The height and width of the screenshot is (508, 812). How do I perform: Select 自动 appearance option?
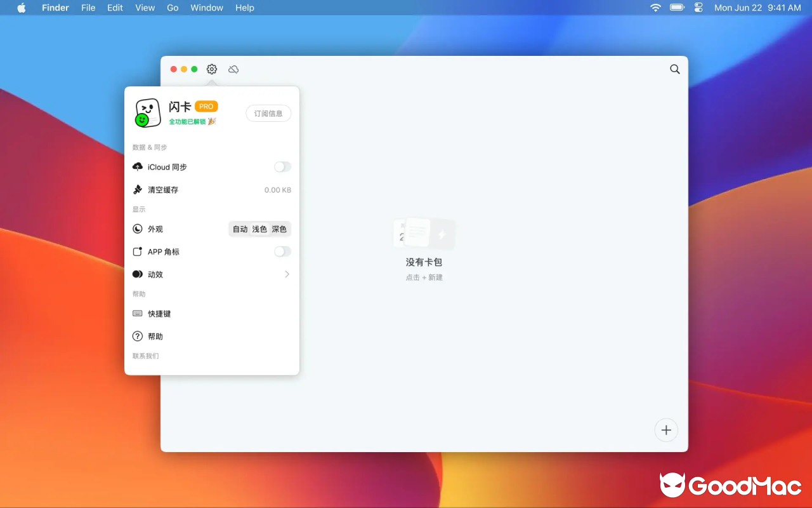pos(240,229)
